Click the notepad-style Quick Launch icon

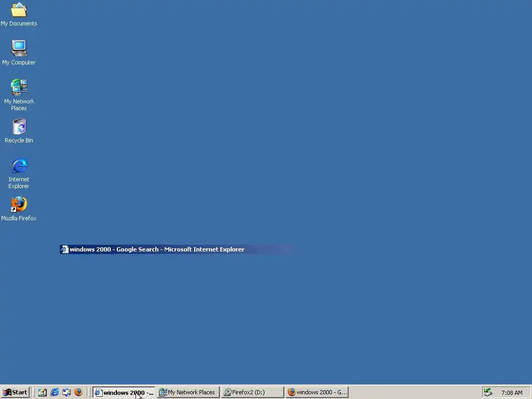click(x=43, y=392)
